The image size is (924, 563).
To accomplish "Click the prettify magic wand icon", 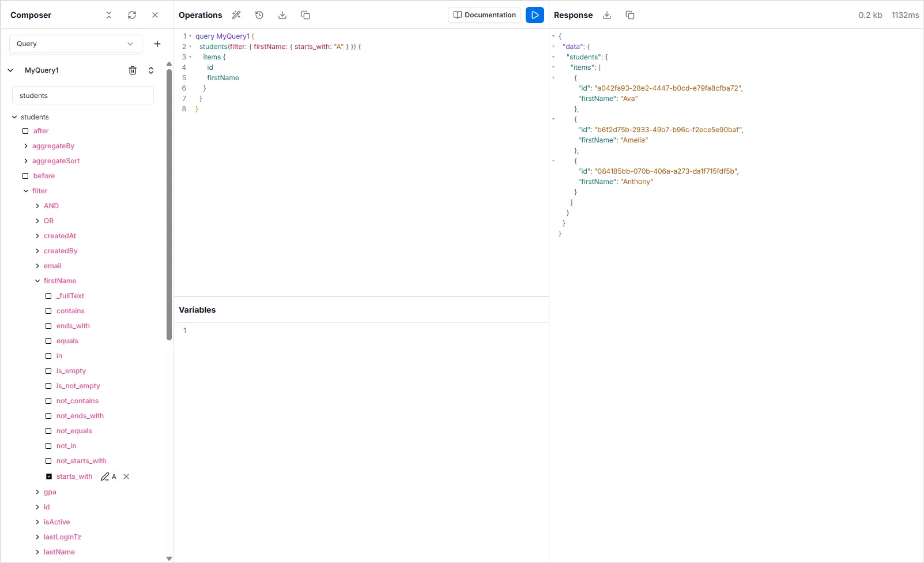I will [x=236, y=15].
